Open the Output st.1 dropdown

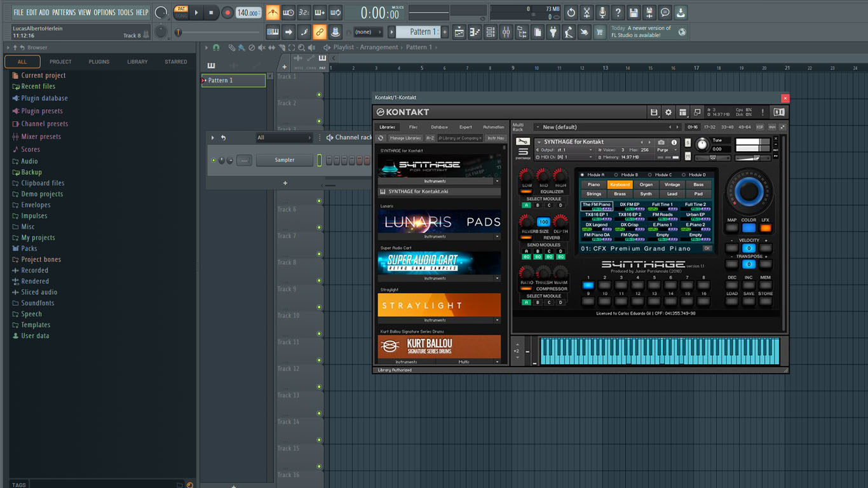pyautogui.click(x=565, y=150)
